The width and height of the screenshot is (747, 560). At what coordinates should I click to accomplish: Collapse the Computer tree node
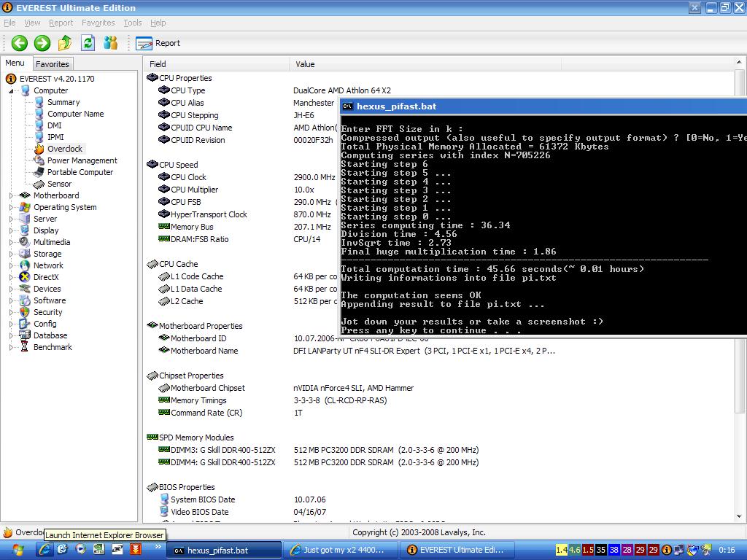(11, 90)
